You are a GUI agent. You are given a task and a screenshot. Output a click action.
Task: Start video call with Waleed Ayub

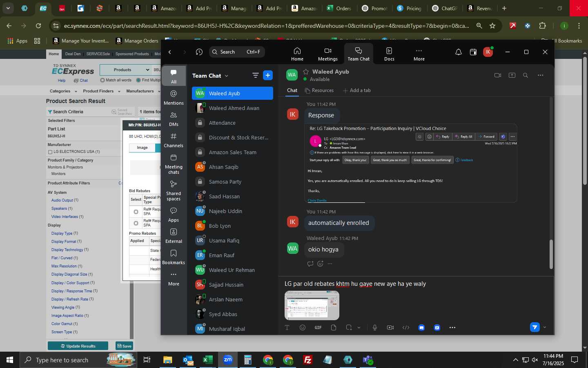497,75
